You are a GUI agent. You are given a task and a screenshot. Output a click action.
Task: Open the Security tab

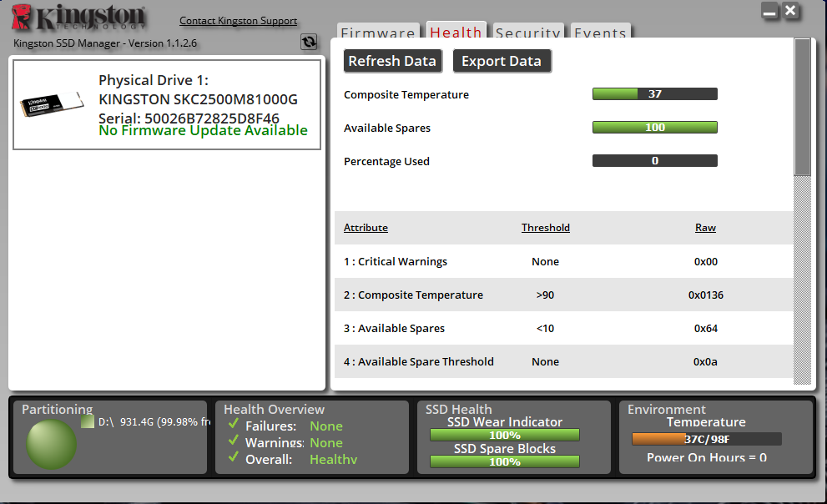pyautogui.click(x=527, y=33)
